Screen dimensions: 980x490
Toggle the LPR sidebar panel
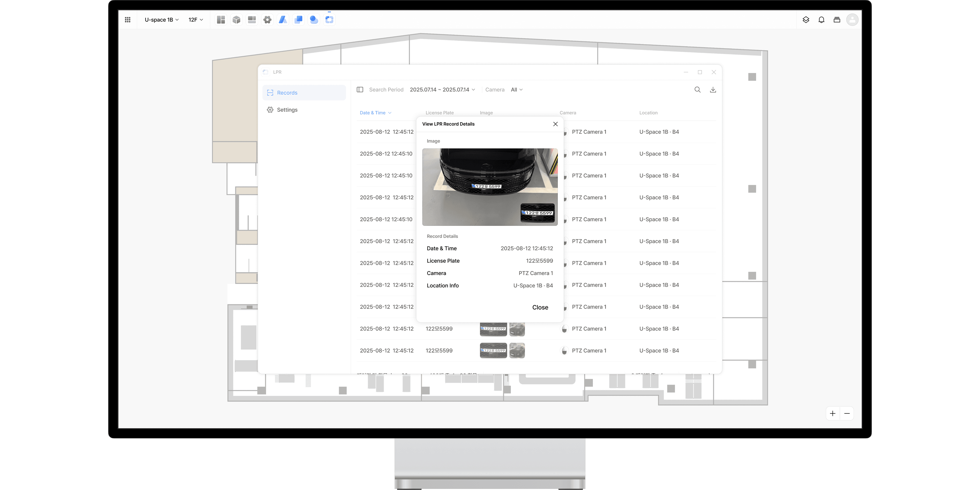(360, 90)
